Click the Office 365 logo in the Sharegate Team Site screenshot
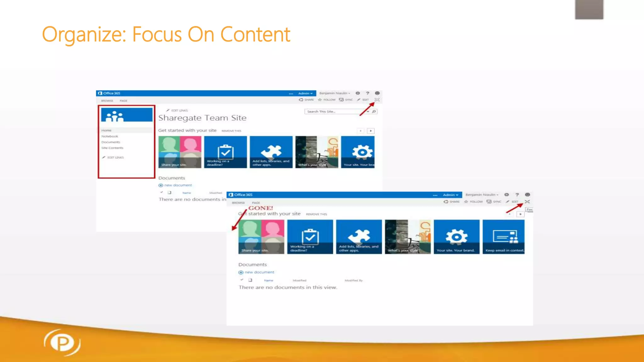This screenshot has width=644, height=362. (109, 93)
